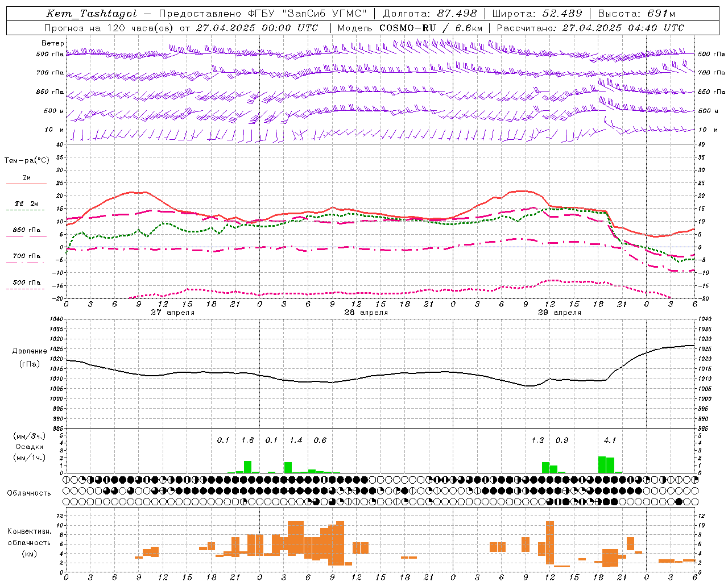Click Рассчитано: 27.04.2025 04:40 UTC text
728x582 pixels.
click(590, 28)
